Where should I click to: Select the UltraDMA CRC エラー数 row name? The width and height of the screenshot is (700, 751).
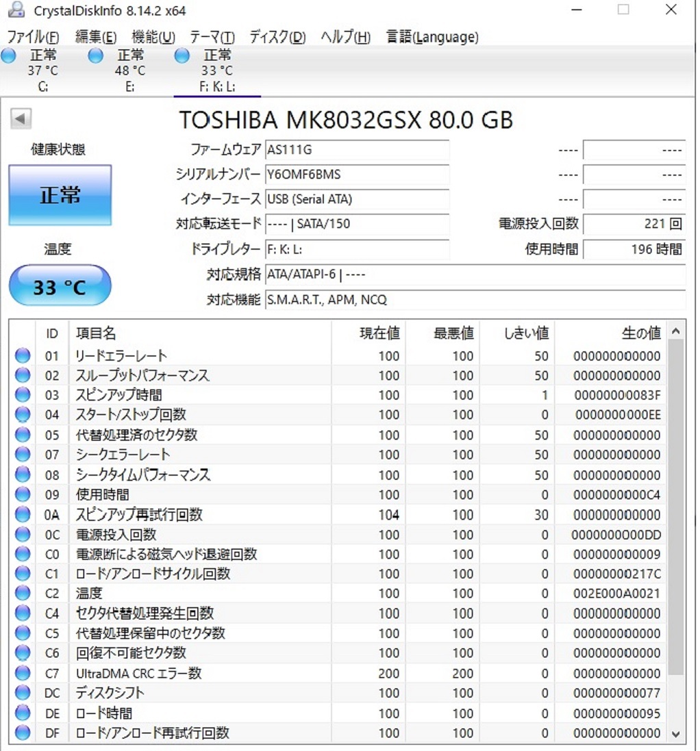[x=138, y=674]
